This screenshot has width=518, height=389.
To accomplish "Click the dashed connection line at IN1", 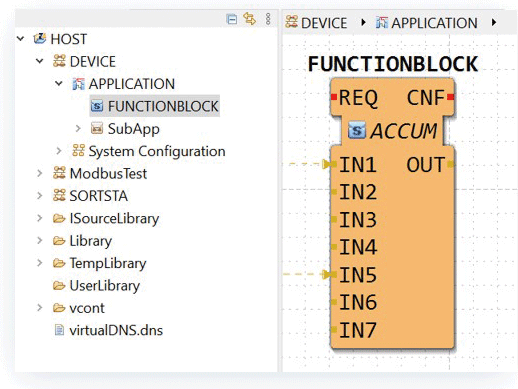I will pos(306,164).
